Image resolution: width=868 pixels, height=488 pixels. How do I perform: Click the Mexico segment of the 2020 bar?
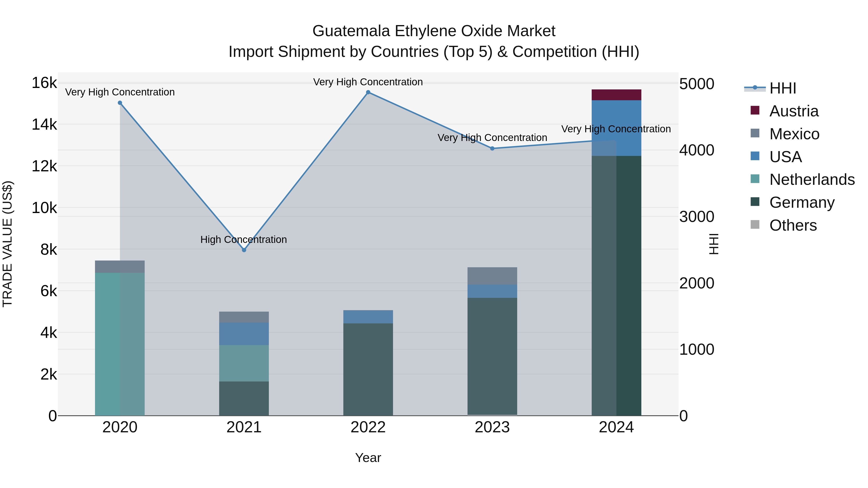[x=120, y=266]
